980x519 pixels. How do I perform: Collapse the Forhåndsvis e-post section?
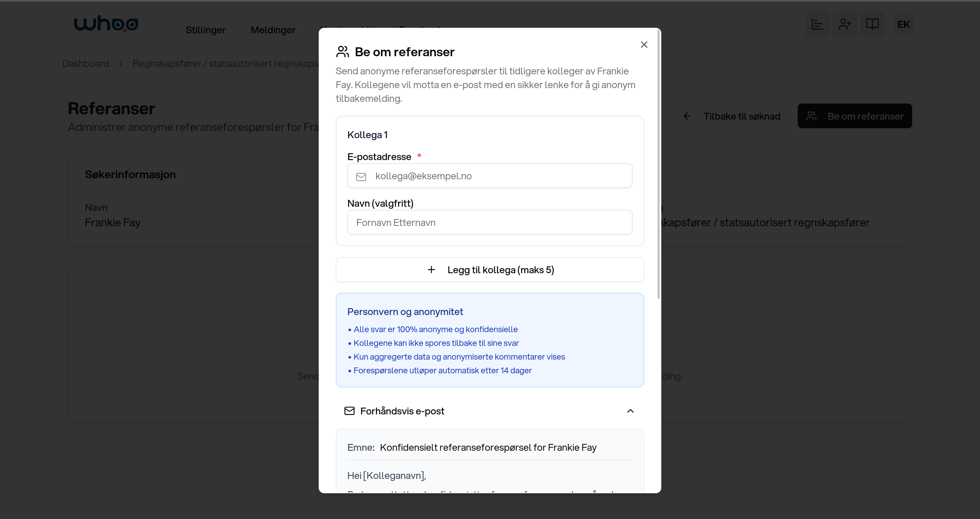(631, 411)
